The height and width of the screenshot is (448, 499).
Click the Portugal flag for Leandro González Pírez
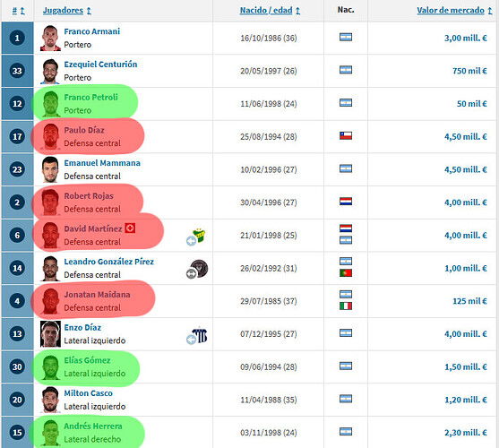tap(346, 273)
